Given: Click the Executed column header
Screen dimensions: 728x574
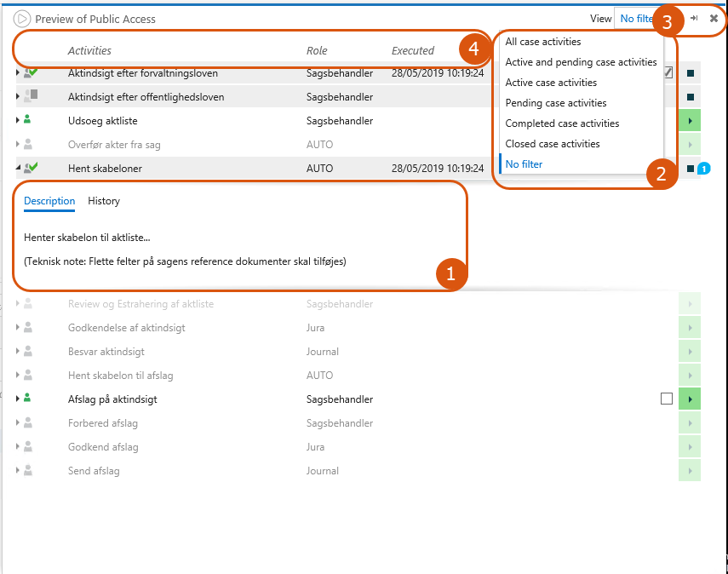Looking at the screenshot, I should click(413, 51).
